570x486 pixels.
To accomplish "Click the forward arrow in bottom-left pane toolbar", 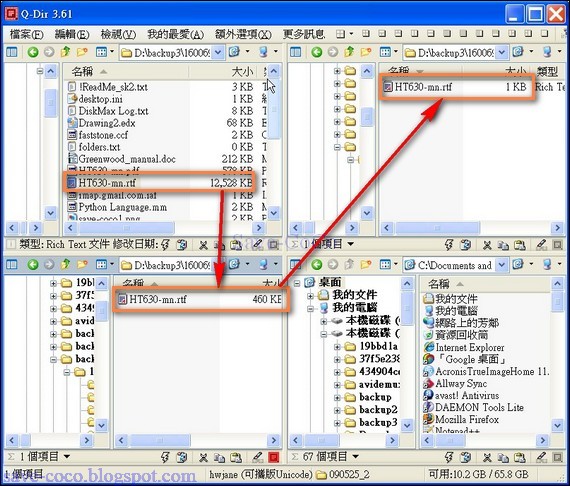I will [49, 264].
